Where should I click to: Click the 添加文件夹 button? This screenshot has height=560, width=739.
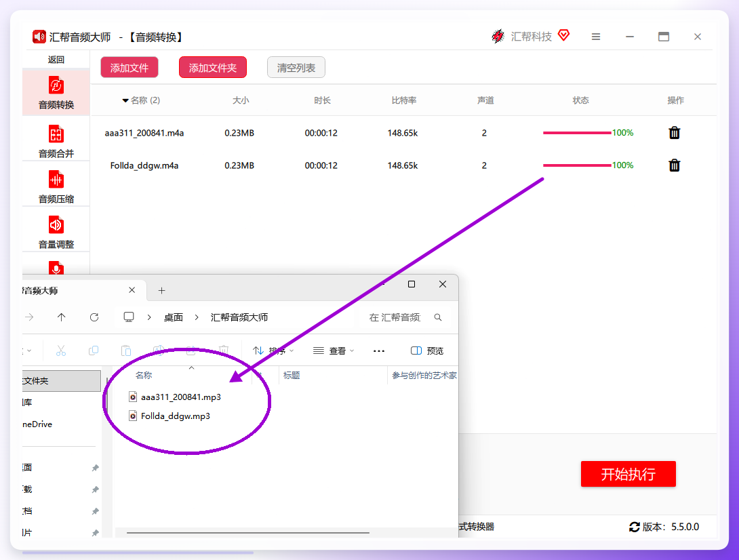213,67
